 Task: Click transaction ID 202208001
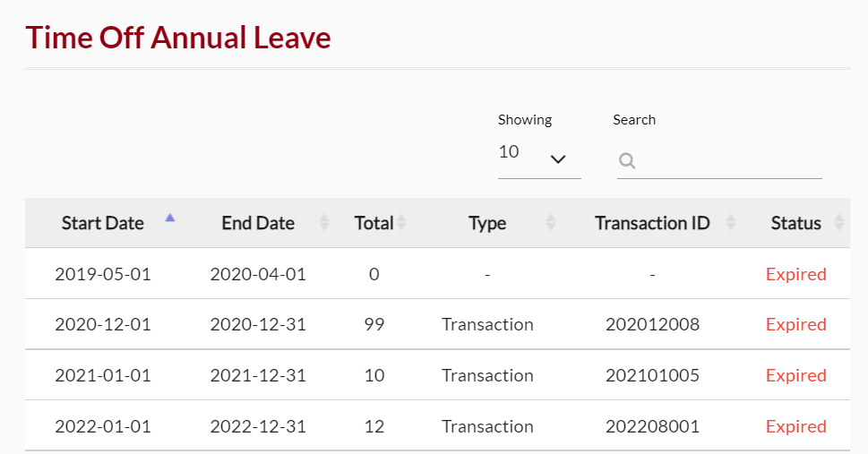tap(652, 426)
